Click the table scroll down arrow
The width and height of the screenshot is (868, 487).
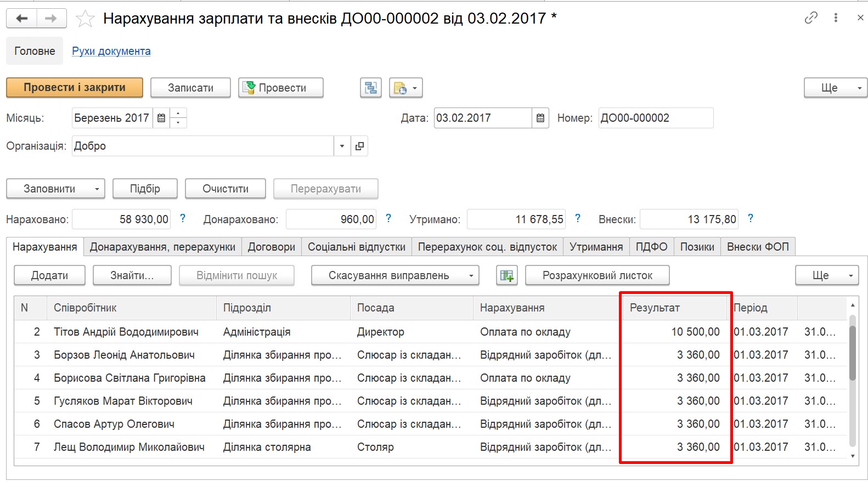coord(853,456)
